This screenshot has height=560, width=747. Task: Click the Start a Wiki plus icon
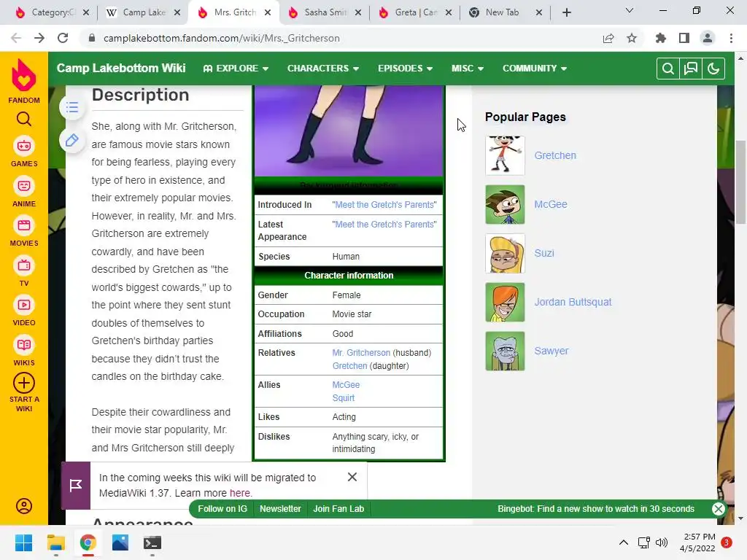tap(24, 383)
